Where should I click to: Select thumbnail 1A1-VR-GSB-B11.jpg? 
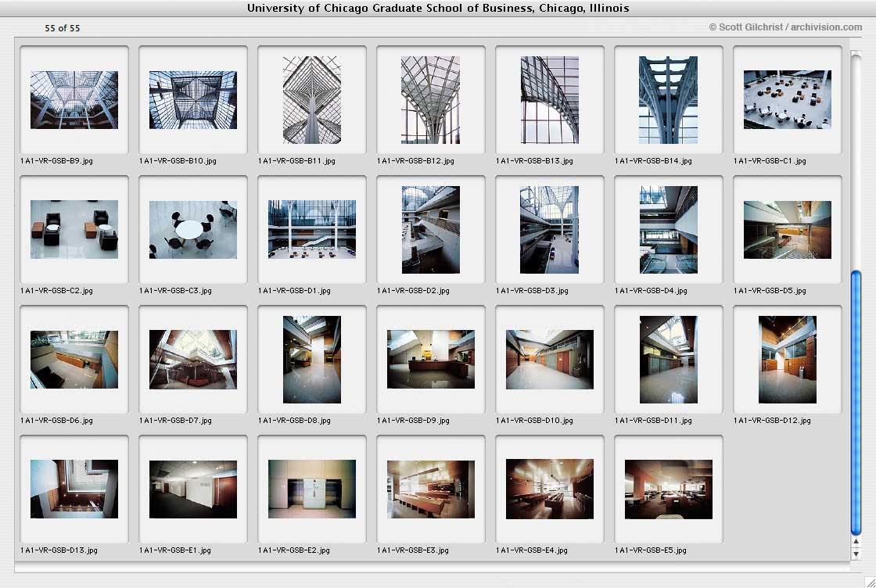[x=312, y=100]
